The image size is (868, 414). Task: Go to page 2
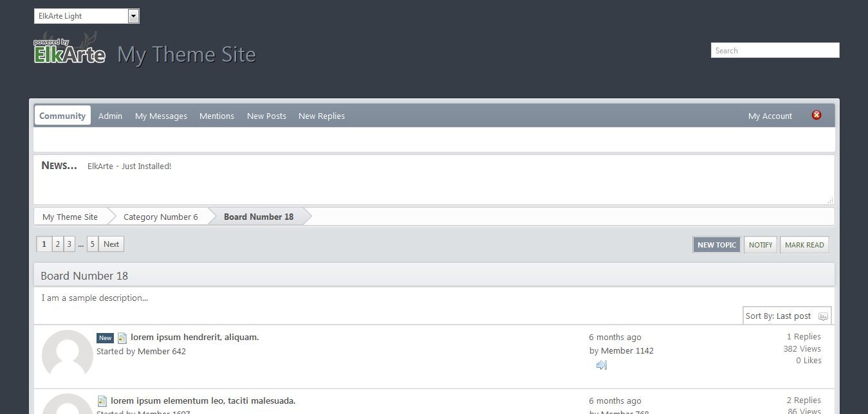pyautogui.click(x=57, y=244)
